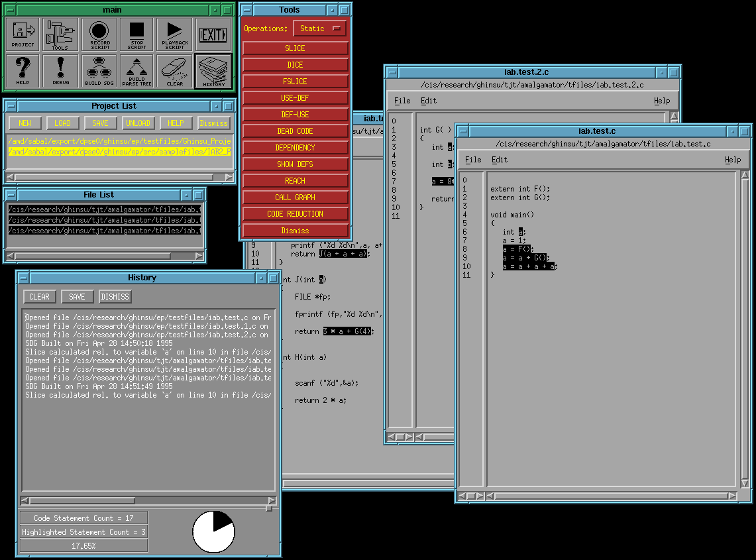Select the Ghinsu_Proje project path entry
Viewport: 756px width, 560px height.
click(x=119, y=141)
